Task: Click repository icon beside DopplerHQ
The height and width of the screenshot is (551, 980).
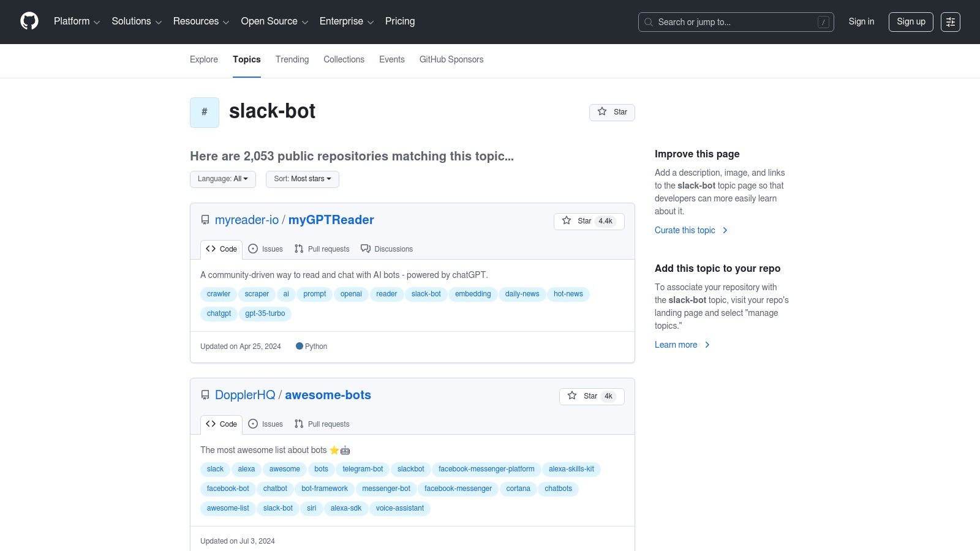Action: (205, 395)
